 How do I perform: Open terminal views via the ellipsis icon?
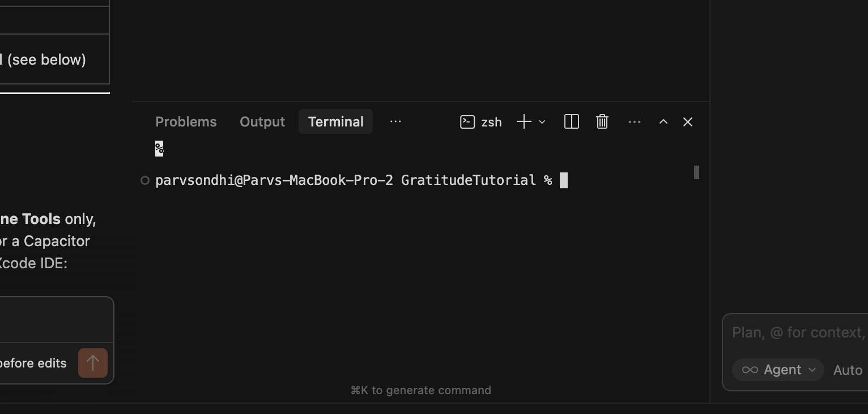[x=634, y=121]
